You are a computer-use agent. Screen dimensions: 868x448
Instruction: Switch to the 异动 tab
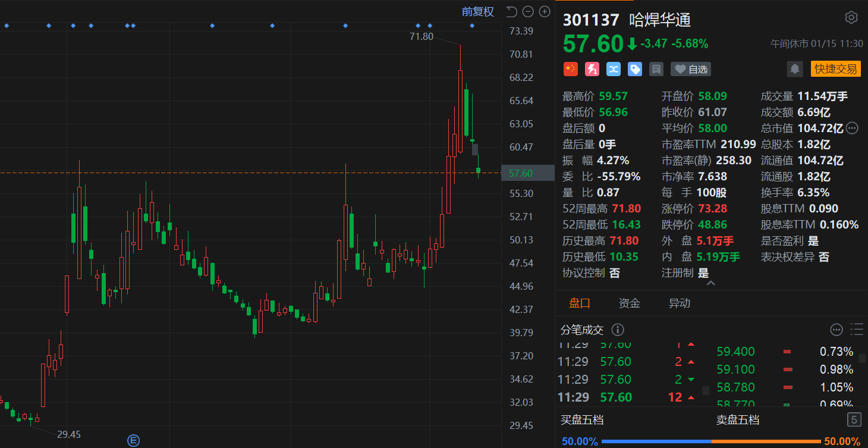point(679,303)
